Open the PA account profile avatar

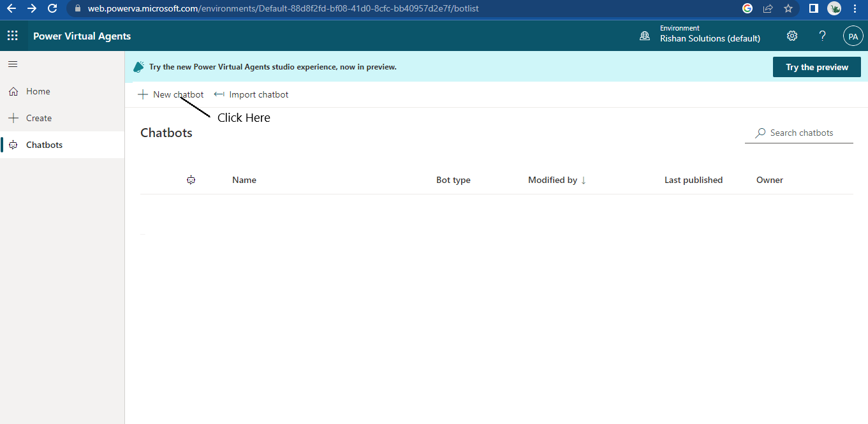pyautogui.click(x=853, y=36)
